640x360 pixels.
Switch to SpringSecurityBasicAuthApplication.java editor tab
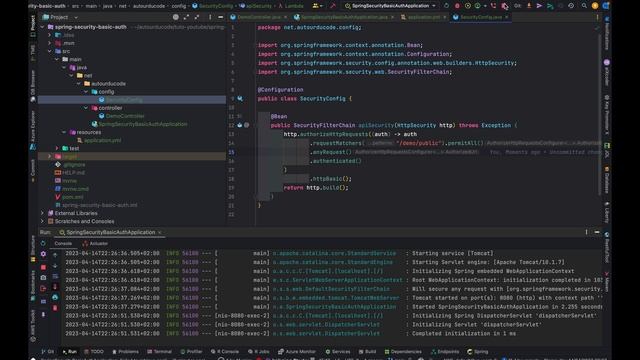coord(344,17)
